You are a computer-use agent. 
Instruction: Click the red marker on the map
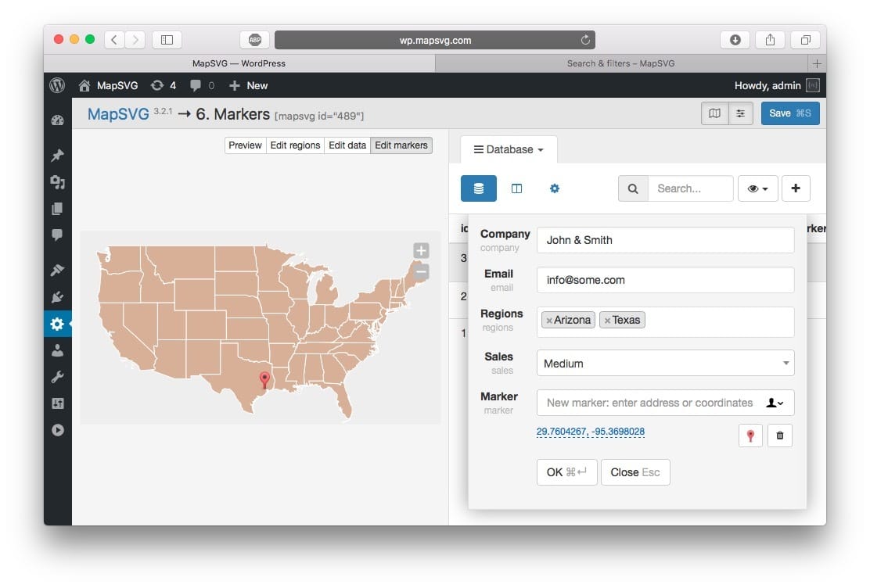tap(264, 379)
